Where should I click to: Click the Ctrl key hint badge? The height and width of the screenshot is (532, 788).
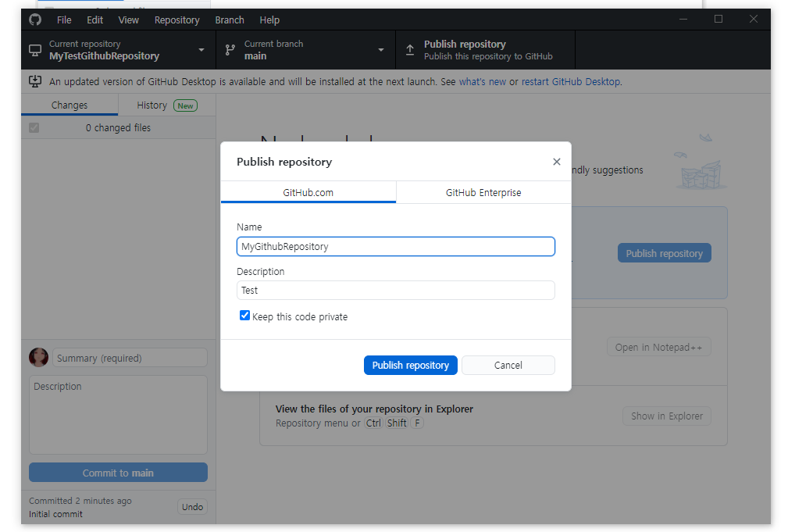(373, 423)
